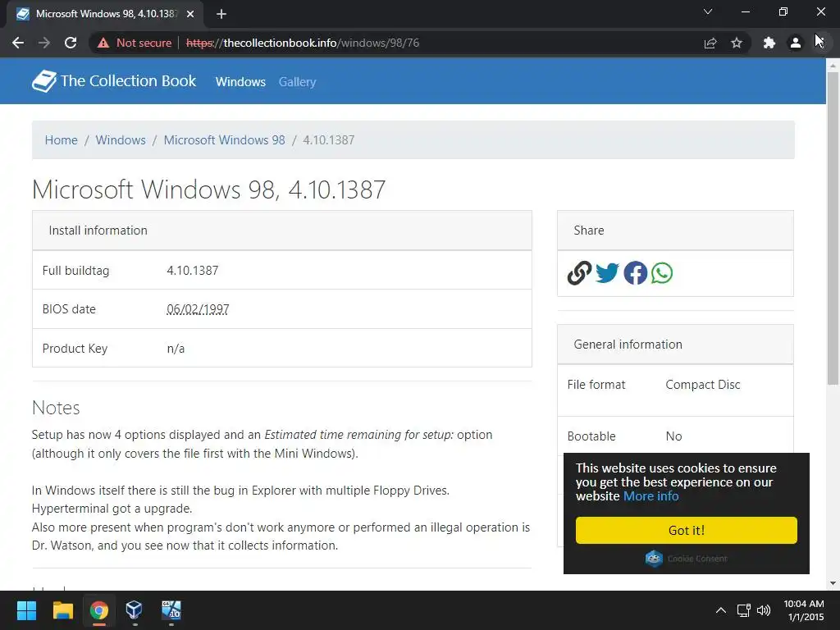This screenshot has height=630, width=840.
Task: Open the VirtualBox taskbar icon
Action: coord(134,610)
